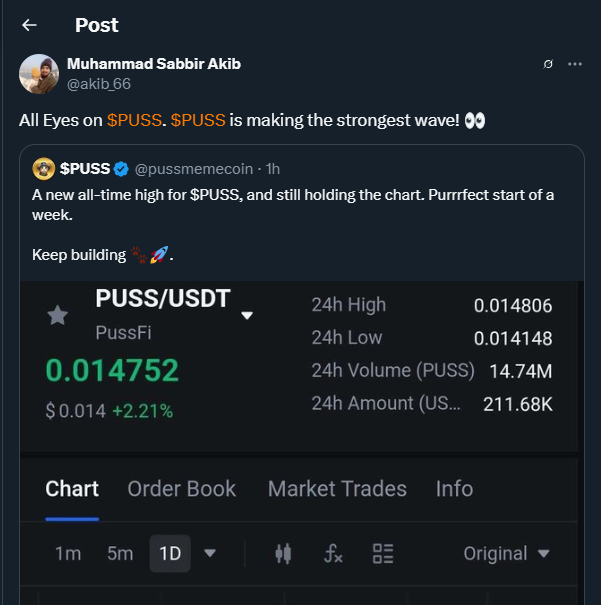Open the @akib_66 handle link
Image resolution: width=601 pixels, height=605 pixels.
pos(99,84)
